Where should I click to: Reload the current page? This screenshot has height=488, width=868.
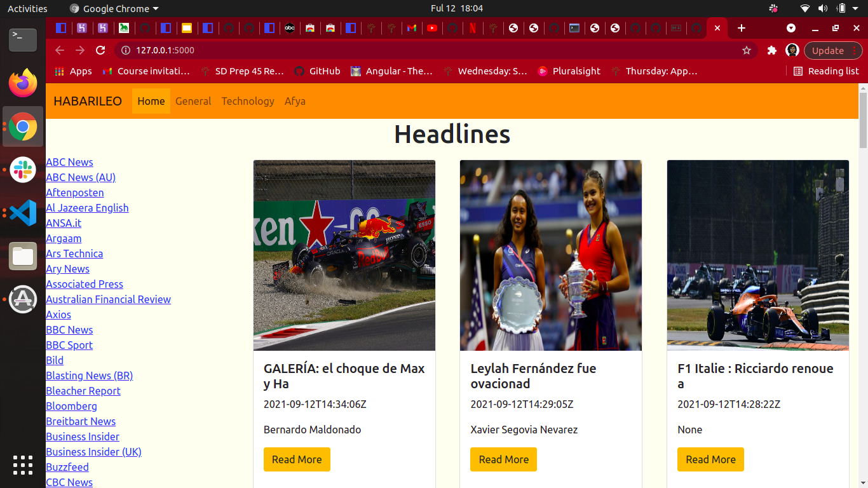(100, 50)
